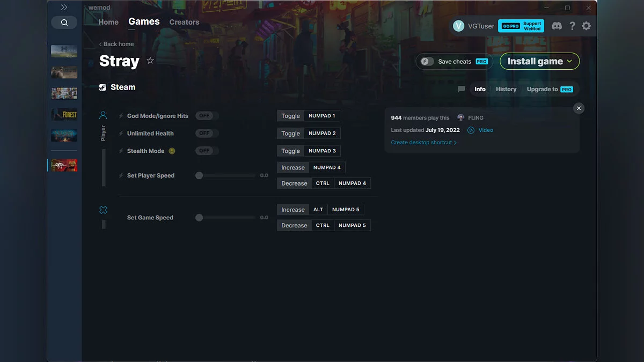Go to the Games tab
This screenshot has height=362, width=644.
point(144,21)
